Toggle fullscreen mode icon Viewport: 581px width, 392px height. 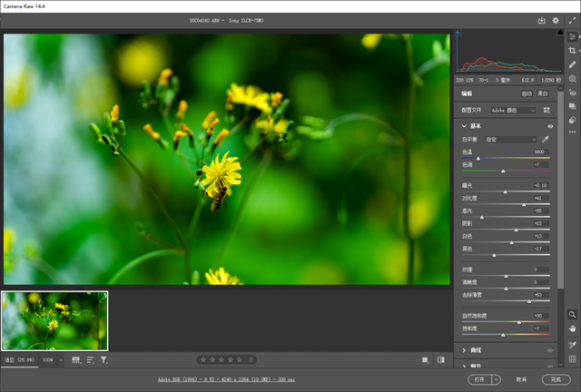click(573, 20)
